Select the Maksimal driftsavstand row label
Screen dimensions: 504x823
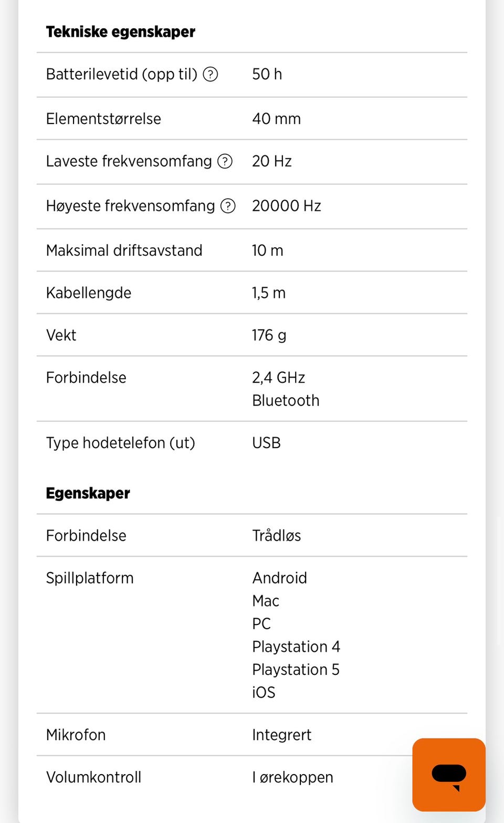click(124, 251)
